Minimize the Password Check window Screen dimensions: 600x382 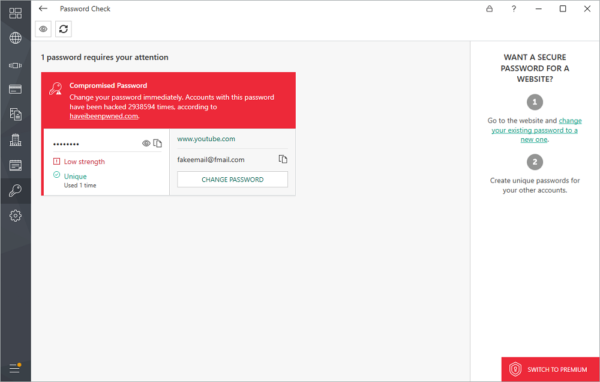coord(538,8)
